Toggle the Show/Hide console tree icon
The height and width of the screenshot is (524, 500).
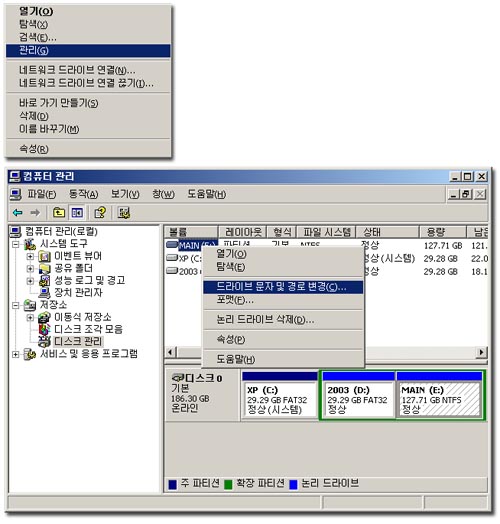[77, 213]
